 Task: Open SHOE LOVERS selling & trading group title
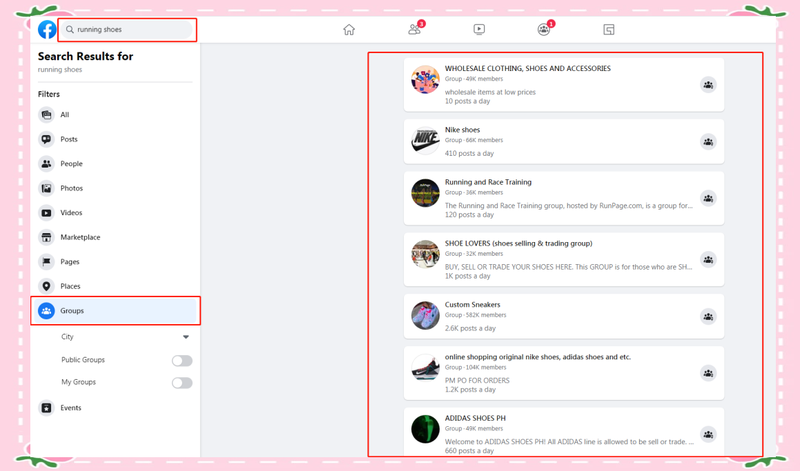(x=518, y=243)
